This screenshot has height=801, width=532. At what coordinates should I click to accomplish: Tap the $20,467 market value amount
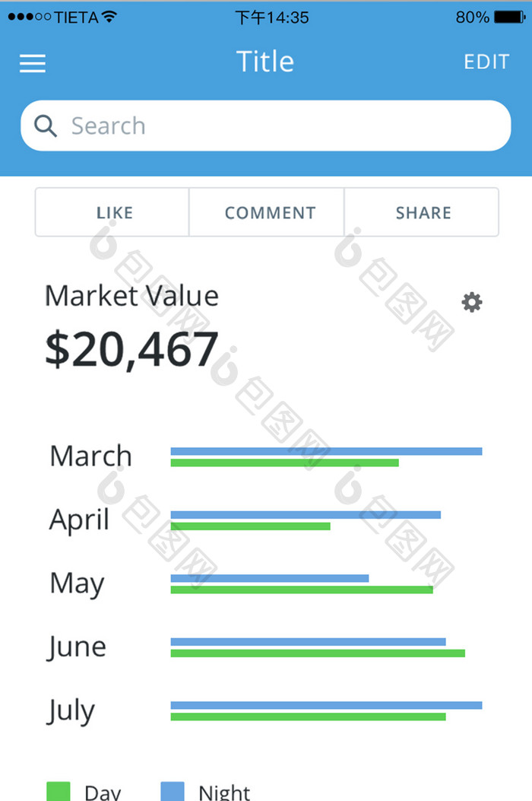131,349
